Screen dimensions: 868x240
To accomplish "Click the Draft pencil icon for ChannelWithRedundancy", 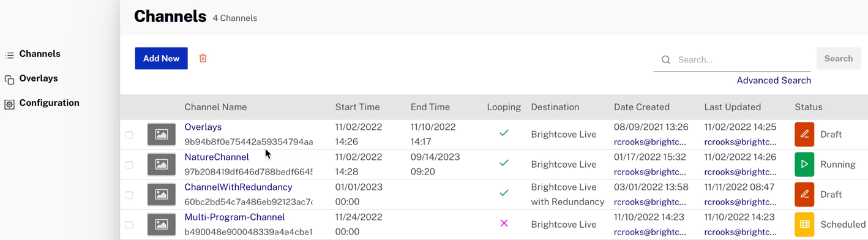I will pyautogui.click(x=804, y=194).
